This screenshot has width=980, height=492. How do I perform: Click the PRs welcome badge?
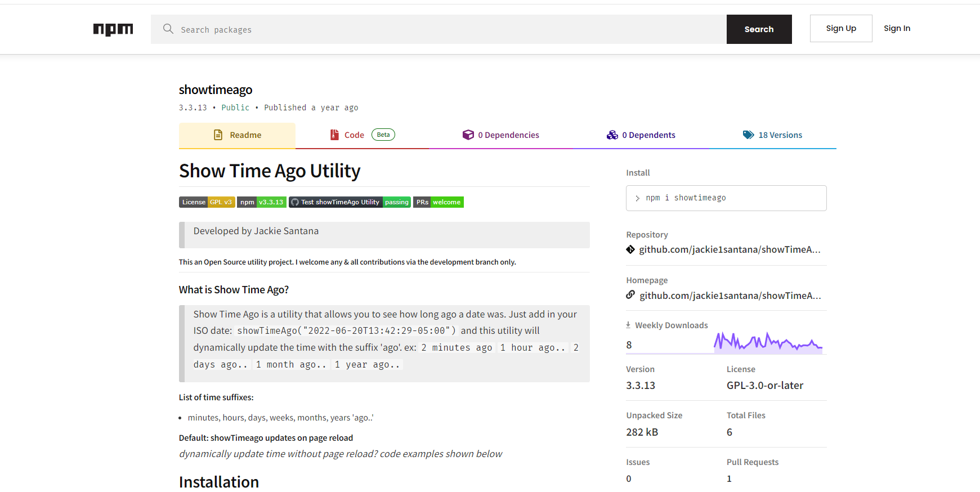[x=438, y=202]
